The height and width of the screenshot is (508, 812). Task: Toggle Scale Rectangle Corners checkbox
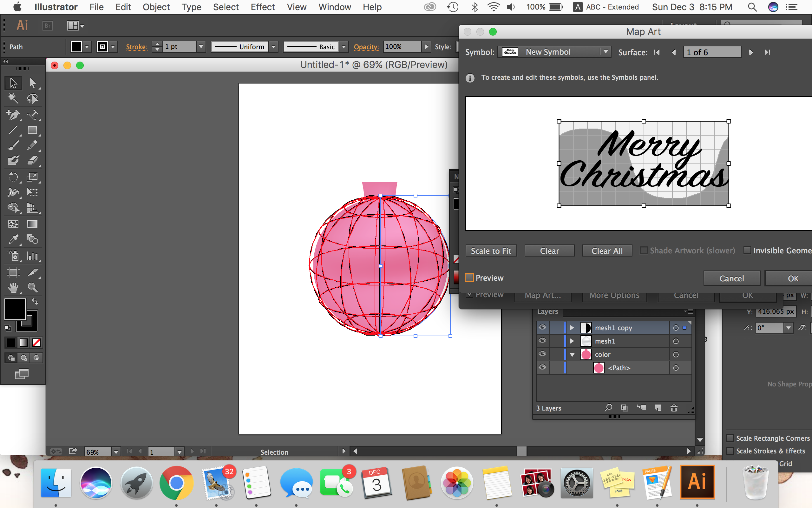click(730, 438)
